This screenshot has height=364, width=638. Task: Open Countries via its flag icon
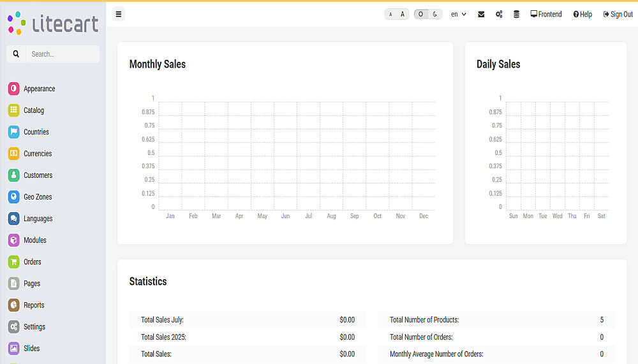[13, 132]
